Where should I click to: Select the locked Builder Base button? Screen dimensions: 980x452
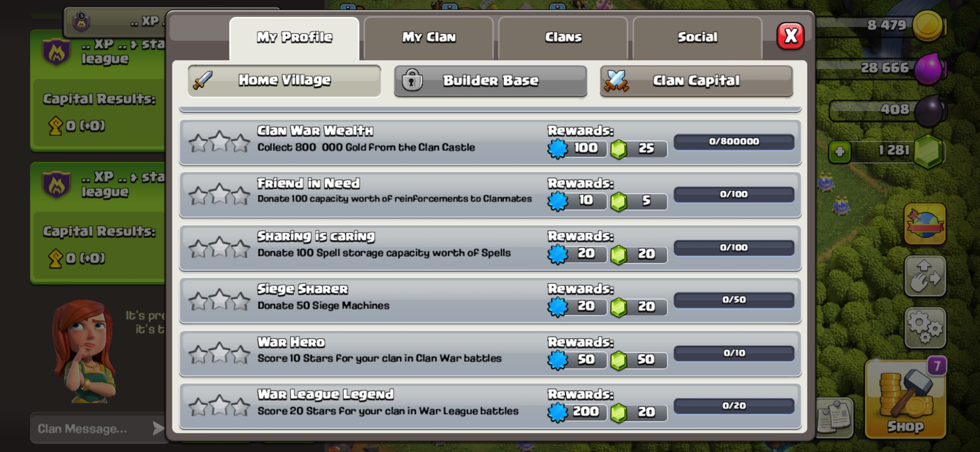coord(490,81)
